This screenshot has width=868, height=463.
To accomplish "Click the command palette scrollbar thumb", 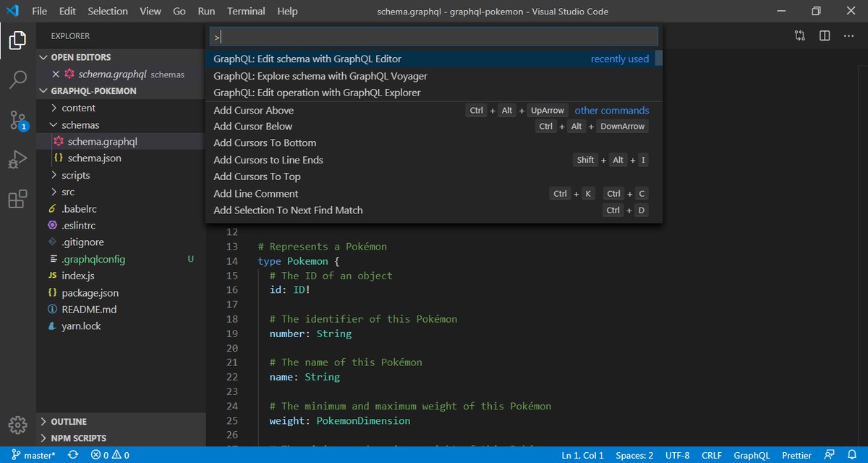I will (659, 59).
